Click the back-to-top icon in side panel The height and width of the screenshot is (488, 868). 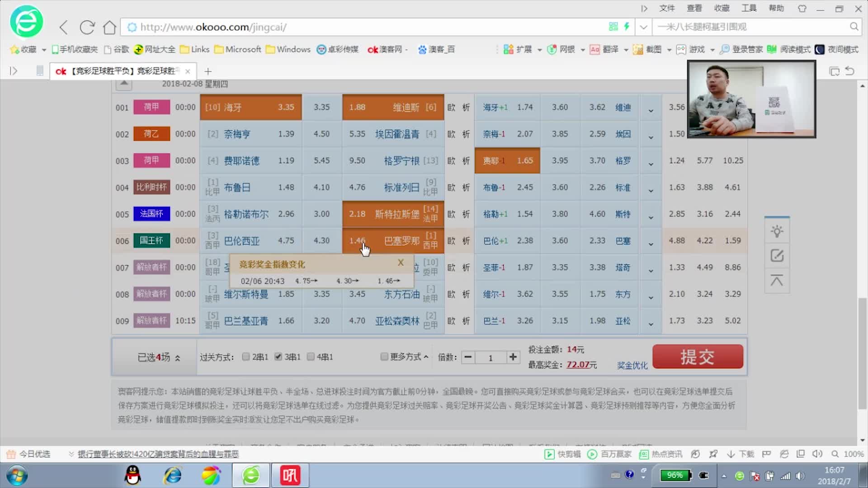[x=777, y=280]
